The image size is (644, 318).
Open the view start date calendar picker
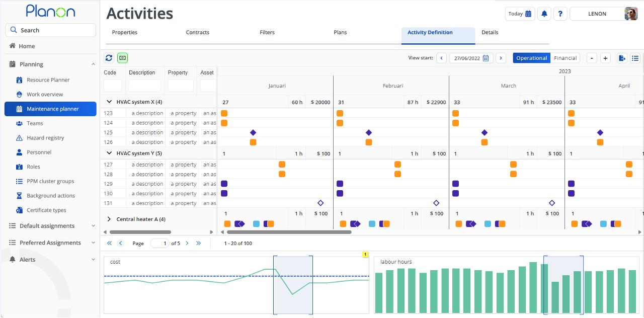coord(486,58)
